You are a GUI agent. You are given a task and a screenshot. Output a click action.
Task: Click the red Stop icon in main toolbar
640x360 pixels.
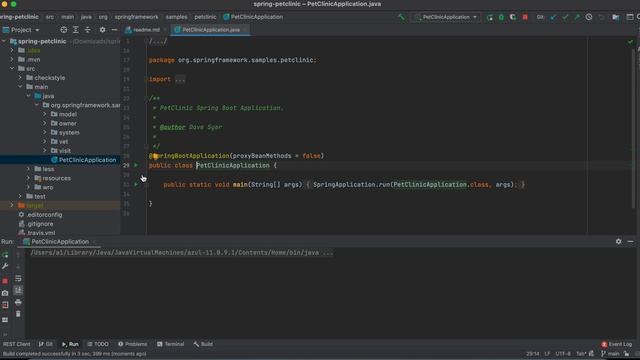[x=525, y=17]
